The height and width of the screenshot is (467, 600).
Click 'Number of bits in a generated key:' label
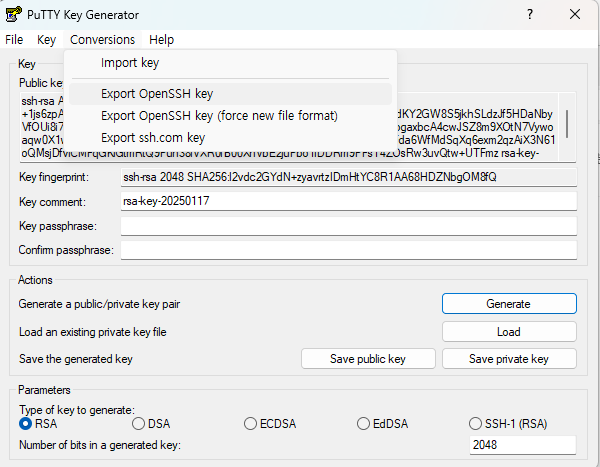pyautogui.click(x=100, y=445)
